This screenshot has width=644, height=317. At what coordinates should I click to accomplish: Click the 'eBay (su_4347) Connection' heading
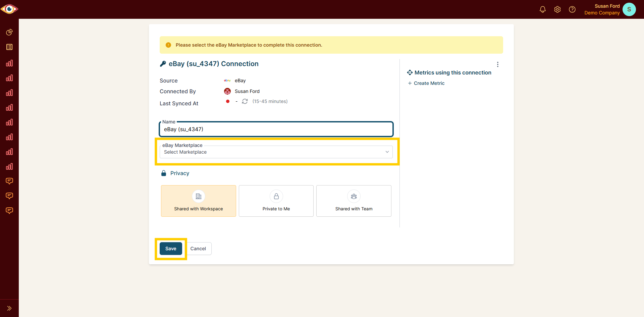[214, 64]
